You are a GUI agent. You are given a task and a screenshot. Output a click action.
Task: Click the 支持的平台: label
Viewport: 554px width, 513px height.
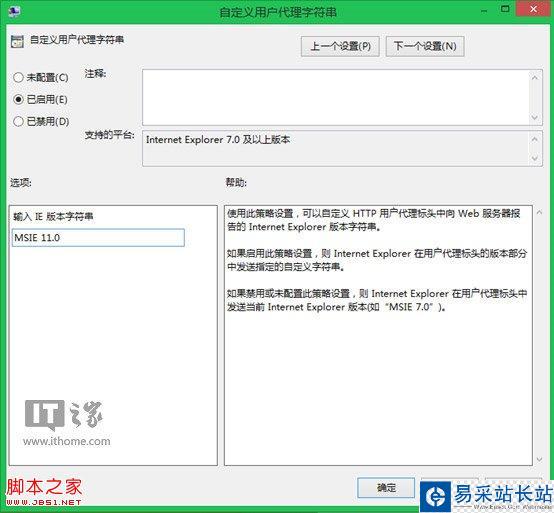click(110, 135)
